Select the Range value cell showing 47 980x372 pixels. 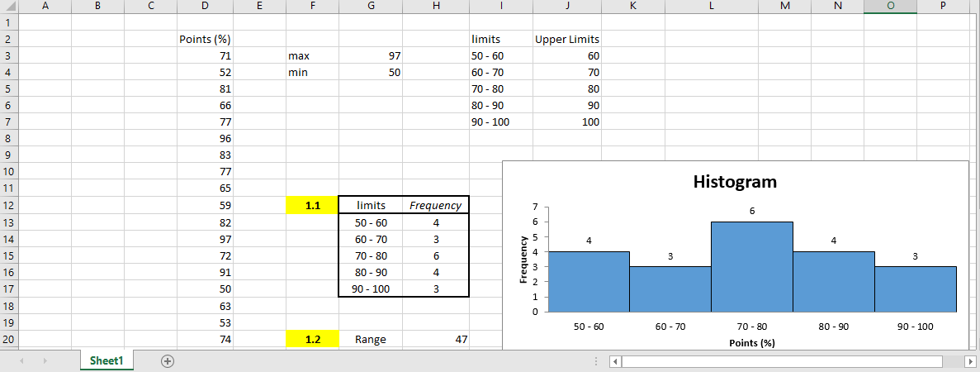coord(436,339)
